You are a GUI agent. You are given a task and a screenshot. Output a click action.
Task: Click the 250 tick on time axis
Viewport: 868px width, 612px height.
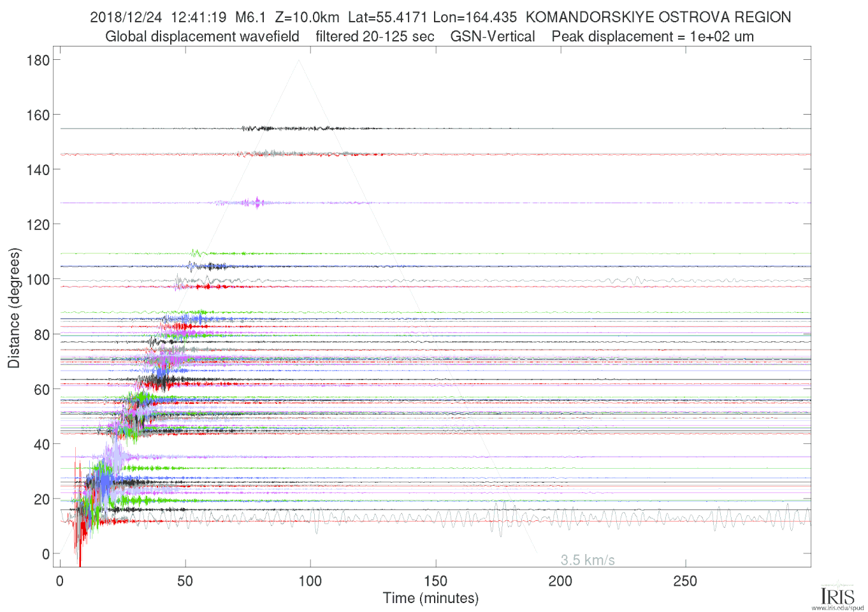(x=685, y=581)
